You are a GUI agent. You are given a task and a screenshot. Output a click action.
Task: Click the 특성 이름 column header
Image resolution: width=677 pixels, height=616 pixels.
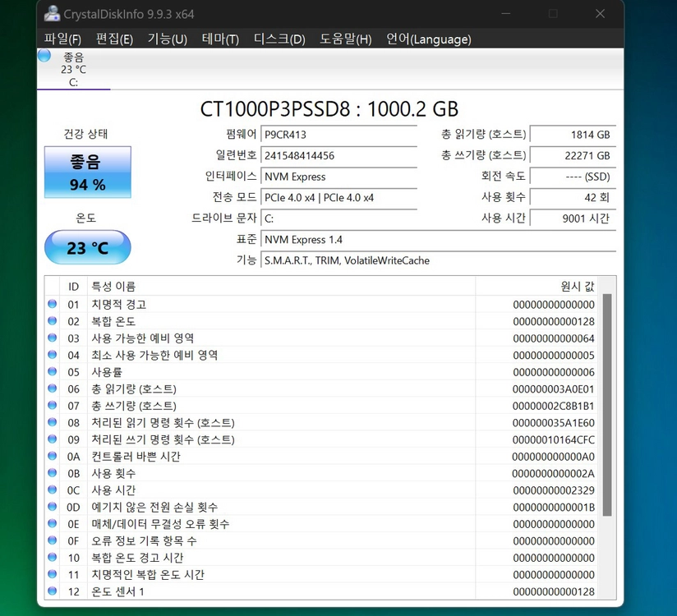click(281, 286)
